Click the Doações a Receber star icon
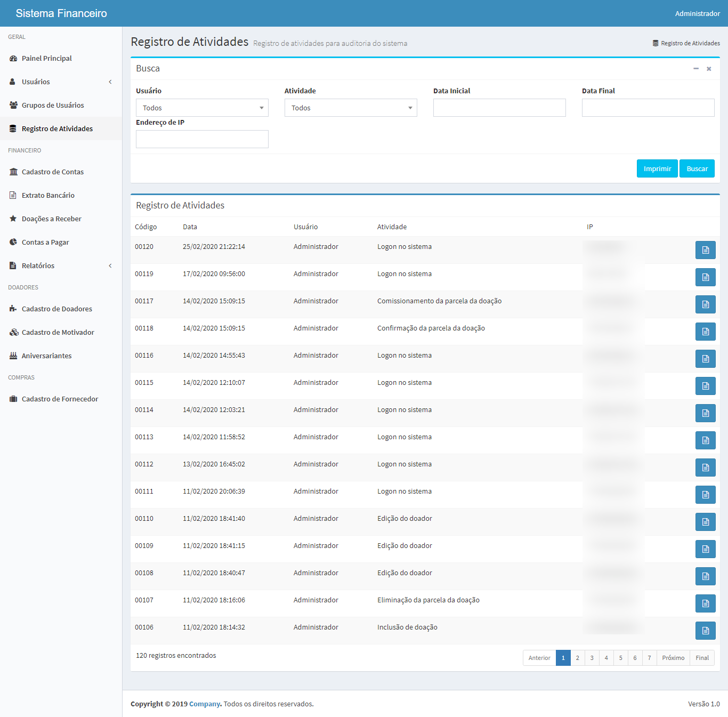The image size is (728, 717). pyautogui.click(x=13, y=219)
